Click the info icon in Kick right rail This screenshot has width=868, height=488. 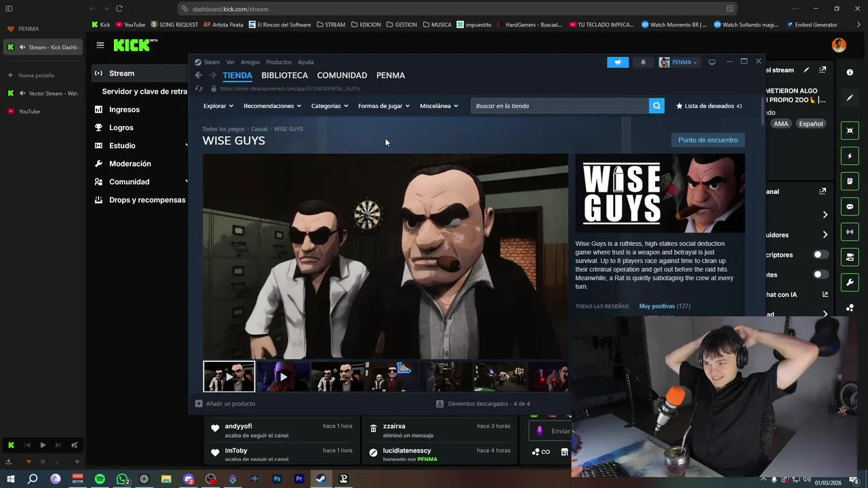850,72
